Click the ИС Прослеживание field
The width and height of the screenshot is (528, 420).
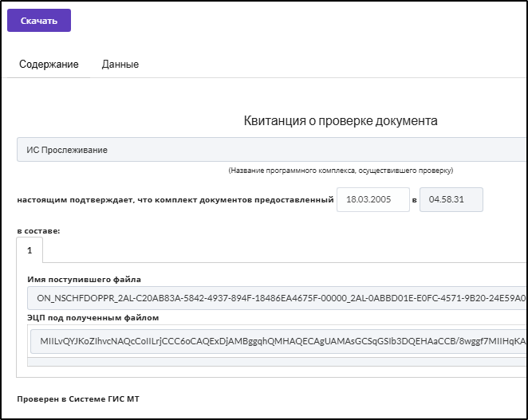(x=271, y=149)
